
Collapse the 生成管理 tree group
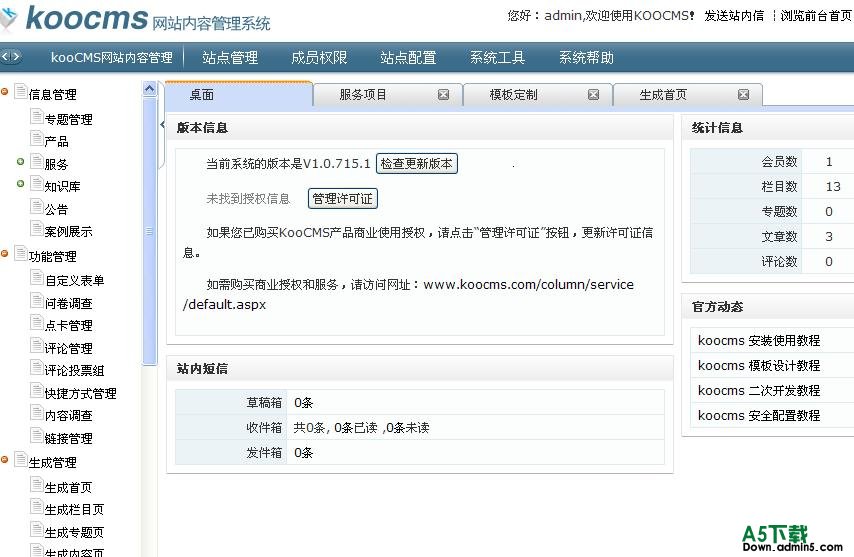click(4, 460)
